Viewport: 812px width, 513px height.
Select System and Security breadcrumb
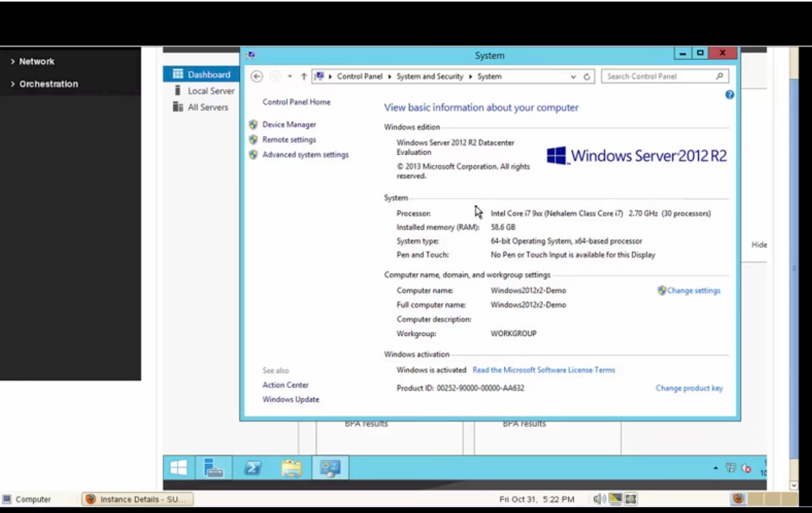pos(430,77)
